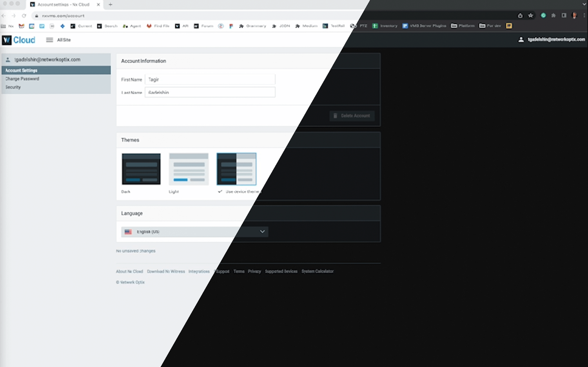Open the All Site hamburger menu
588x367 pixels.
(50, 40)
